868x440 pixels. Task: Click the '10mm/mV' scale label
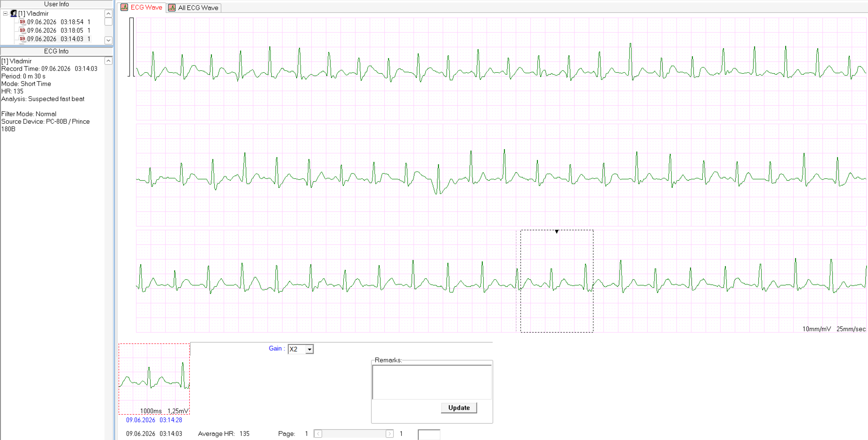816,329
